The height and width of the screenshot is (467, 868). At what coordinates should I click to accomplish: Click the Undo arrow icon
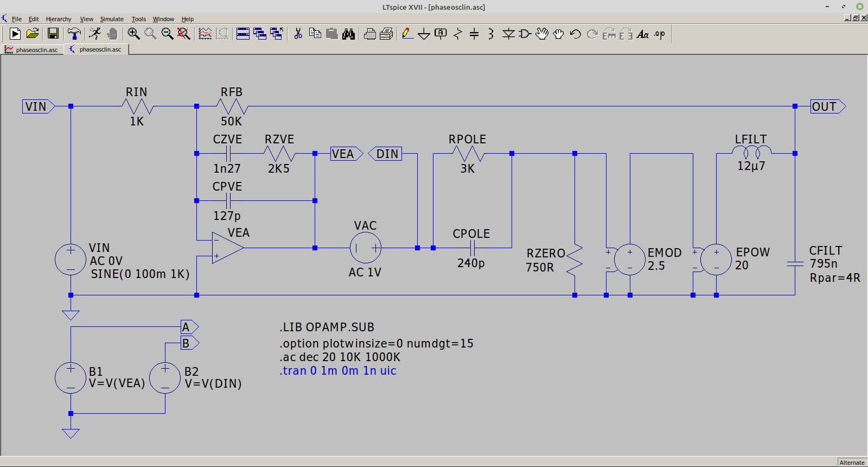point(576,34)
